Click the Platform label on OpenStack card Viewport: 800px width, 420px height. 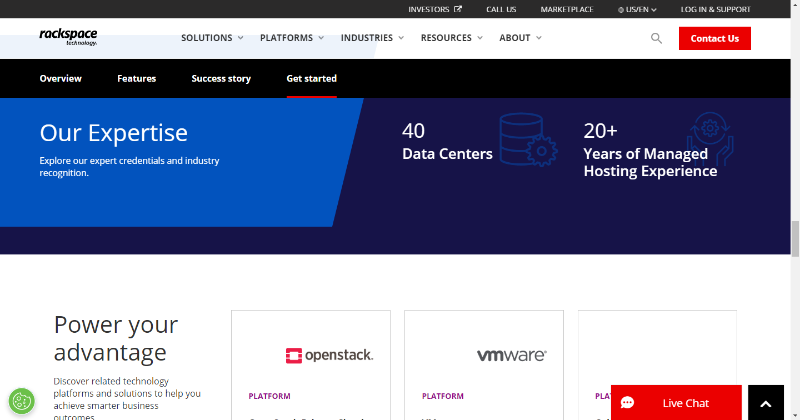point(269,396)
